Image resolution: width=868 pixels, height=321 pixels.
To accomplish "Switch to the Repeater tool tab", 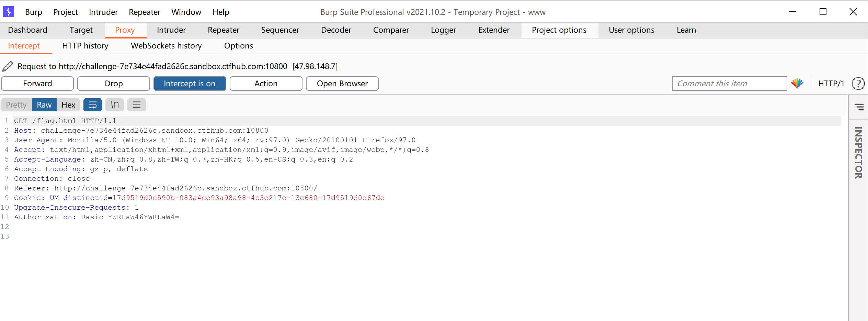I will tap(224, 30).
